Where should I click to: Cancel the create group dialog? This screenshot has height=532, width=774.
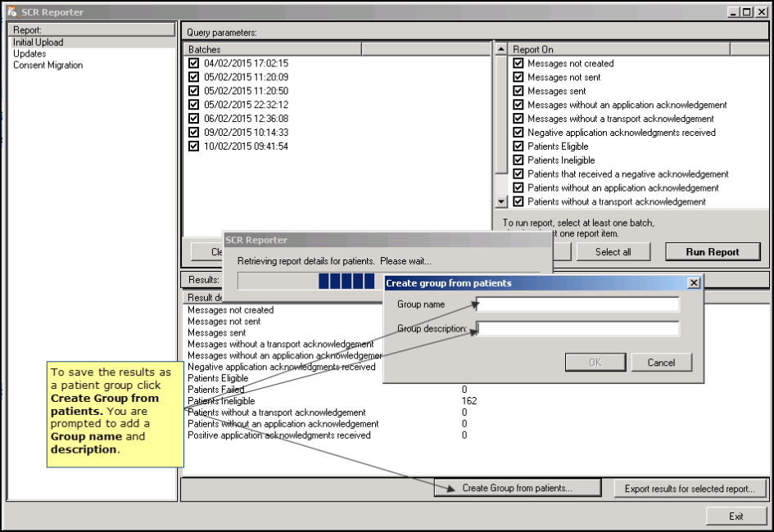pos(660,363)
